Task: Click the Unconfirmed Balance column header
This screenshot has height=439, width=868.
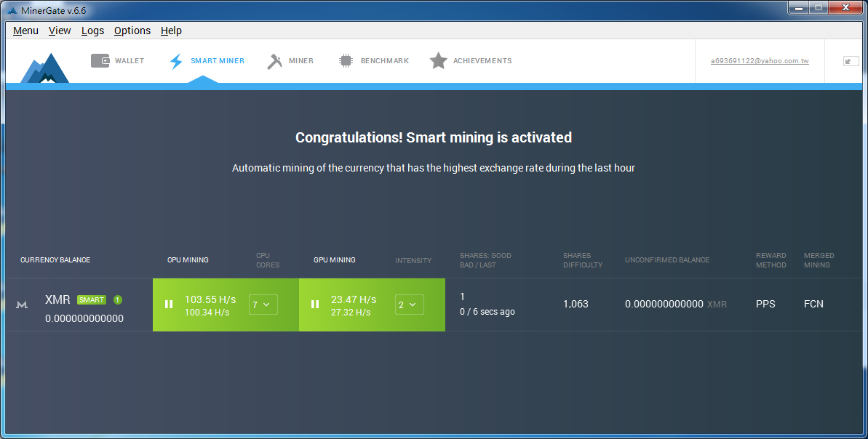Action: (x=667, y=260)
